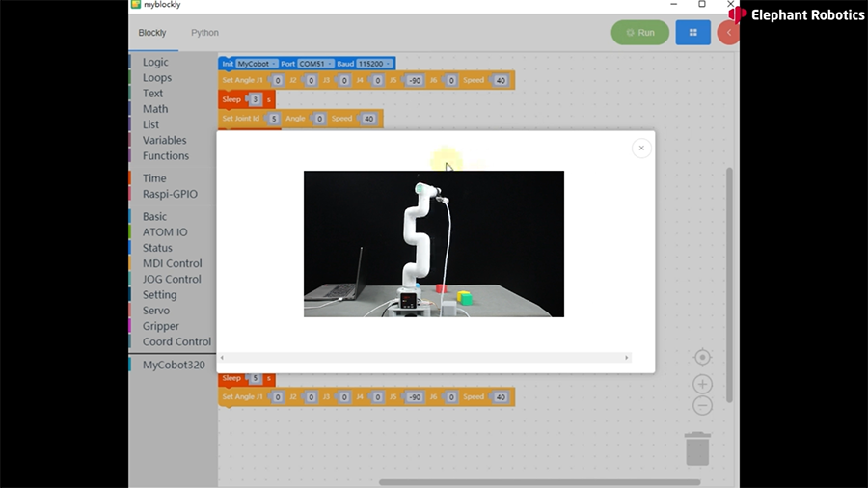Image resolution: width=868 pixels, height=488 pixels.
Task: Edit Speed 40 in Set Joint Id block
Action: (x=368, y=119)
